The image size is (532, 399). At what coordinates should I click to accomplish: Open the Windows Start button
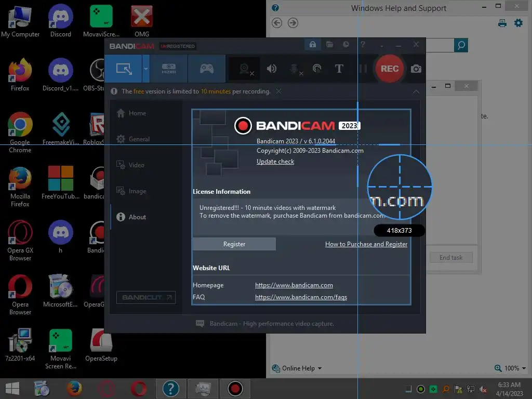click(12, 389)
